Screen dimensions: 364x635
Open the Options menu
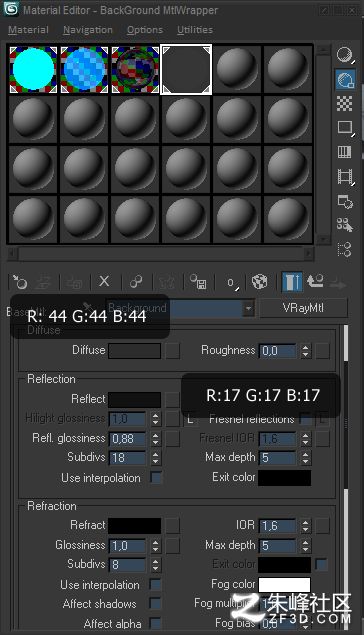[145, 30]
